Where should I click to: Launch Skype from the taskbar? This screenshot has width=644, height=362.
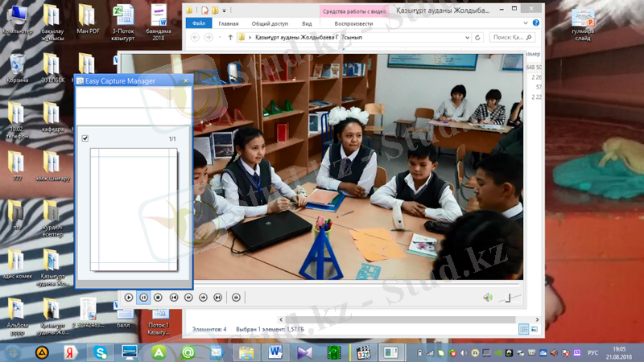point(100,352)
